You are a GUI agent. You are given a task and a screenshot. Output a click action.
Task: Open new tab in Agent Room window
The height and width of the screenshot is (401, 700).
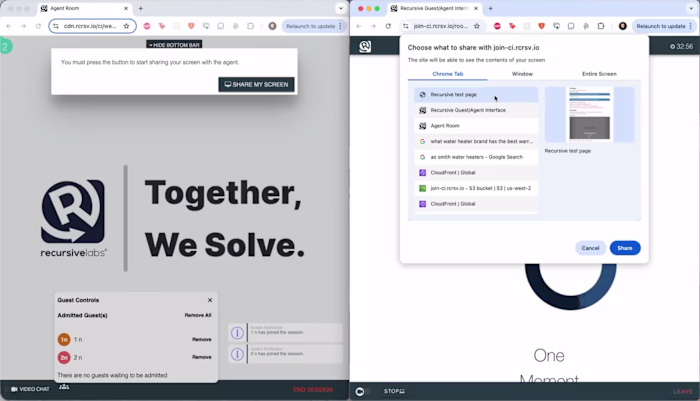pos(141,8)
